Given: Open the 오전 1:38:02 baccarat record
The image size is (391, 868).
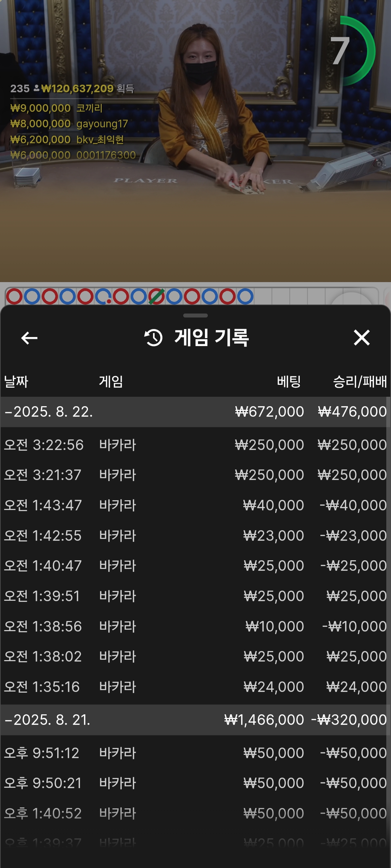Looking at the screenshot, I should coord(195,656).
